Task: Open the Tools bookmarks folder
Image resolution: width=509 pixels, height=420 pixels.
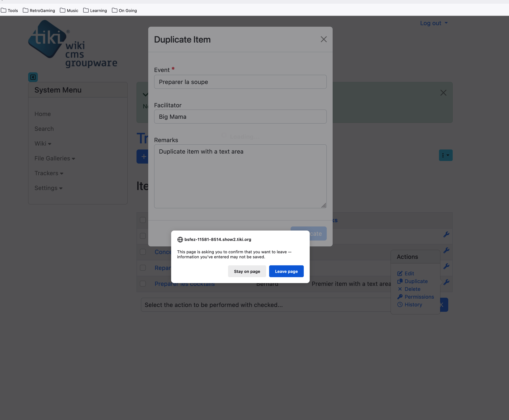Action: point(9,10)
